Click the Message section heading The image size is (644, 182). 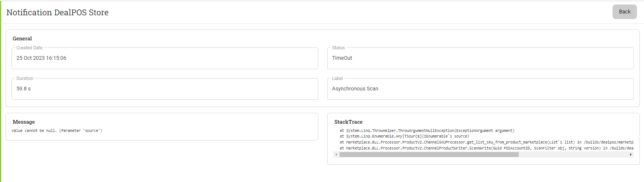point(24,122)
